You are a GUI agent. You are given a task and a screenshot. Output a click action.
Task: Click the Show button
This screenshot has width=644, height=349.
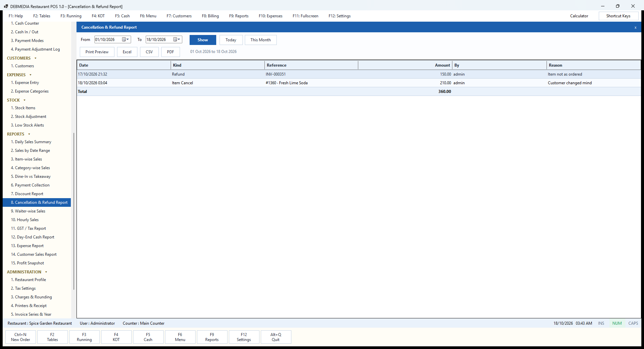click(203, 40)
